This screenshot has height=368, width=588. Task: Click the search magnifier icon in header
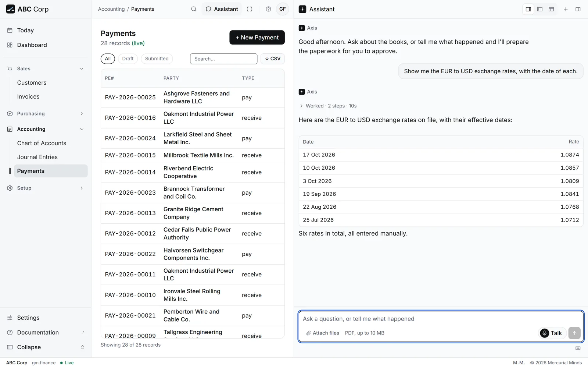coord(194,9)
